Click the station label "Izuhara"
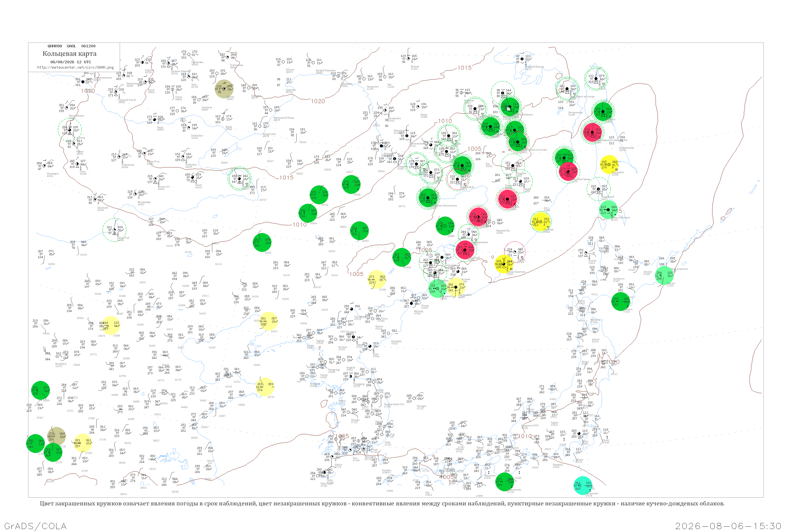This screenshot has width=798, height=532. 386,471
